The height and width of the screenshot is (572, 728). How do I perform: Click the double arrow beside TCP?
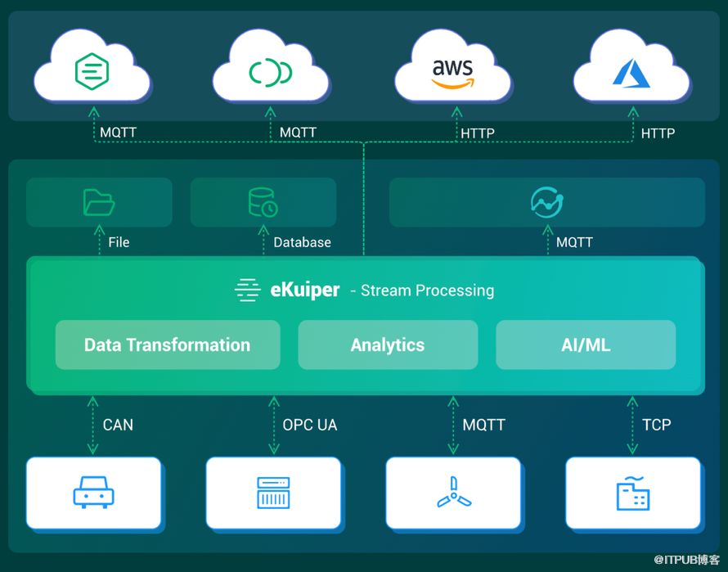tap(632, 426)
